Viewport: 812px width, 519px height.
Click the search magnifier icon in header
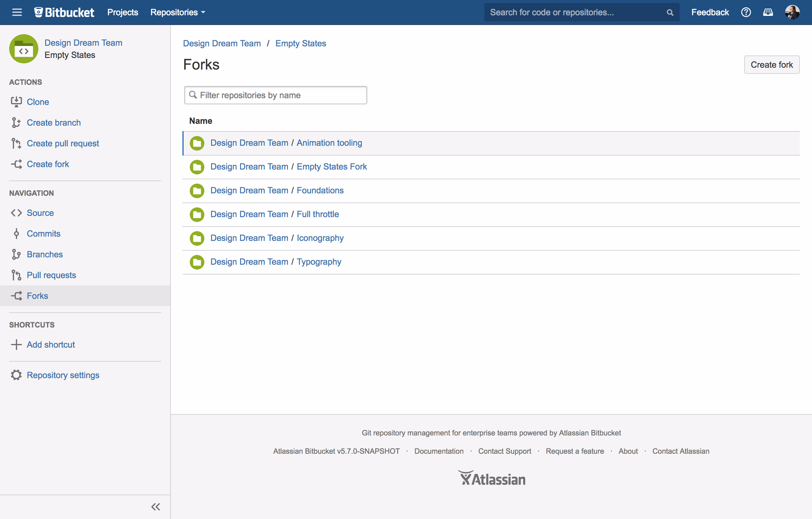(670, 13)
